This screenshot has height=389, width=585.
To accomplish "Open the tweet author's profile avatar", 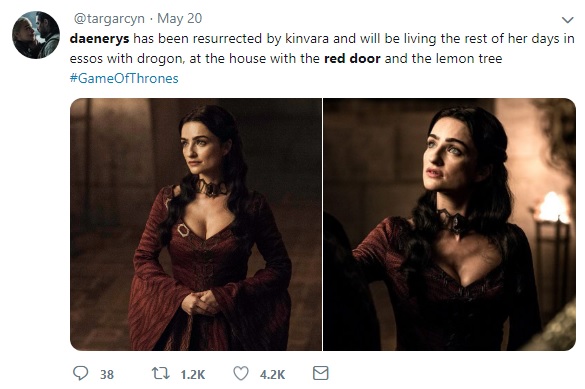I will pos(36,35).
